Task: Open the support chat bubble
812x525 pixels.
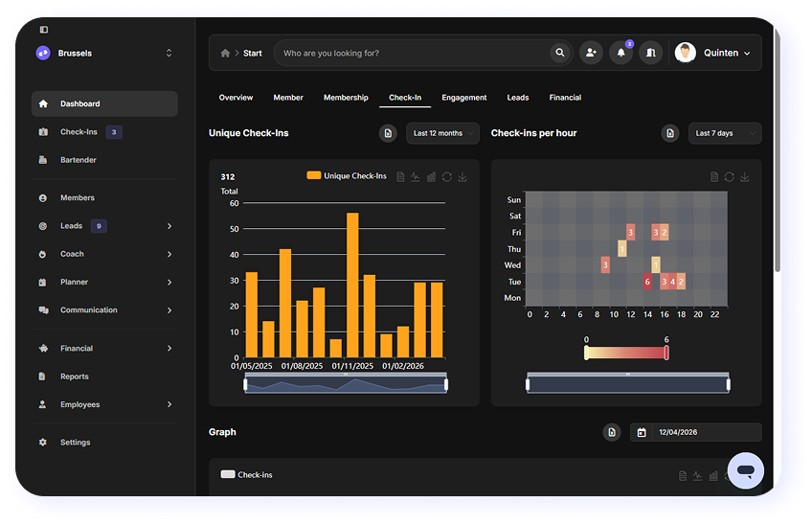Action: point(745,470)
